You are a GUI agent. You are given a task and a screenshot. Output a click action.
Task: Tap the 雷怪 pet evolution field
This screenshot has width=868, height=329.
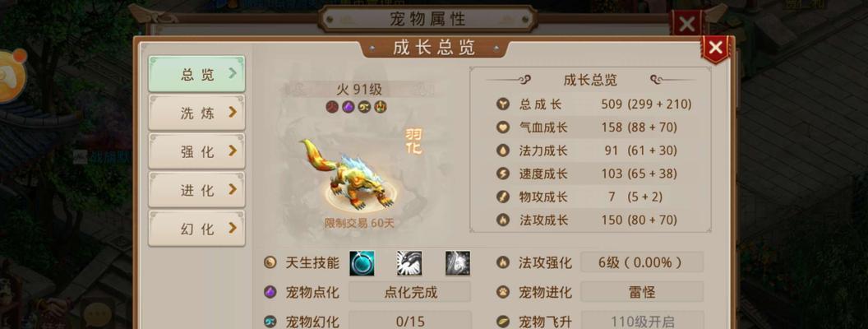[x=642, y=292]
